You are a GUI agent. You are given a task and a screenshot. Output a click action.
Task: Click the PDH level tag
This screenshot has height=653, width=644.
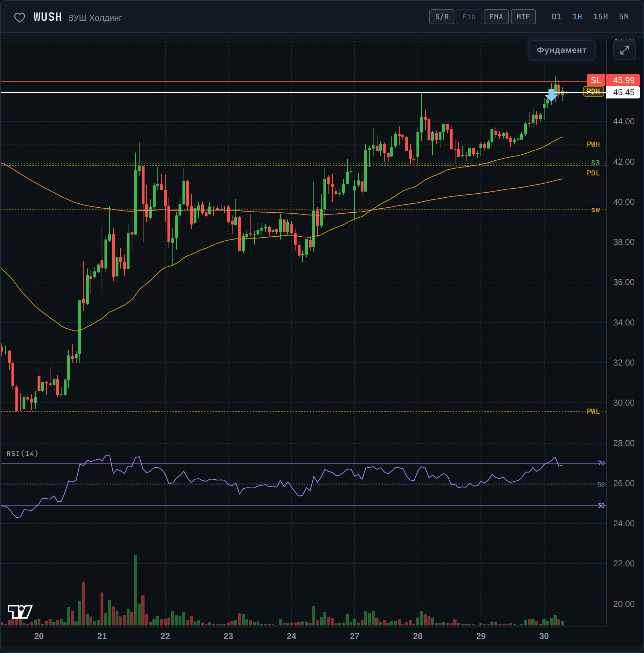point(594,92)
